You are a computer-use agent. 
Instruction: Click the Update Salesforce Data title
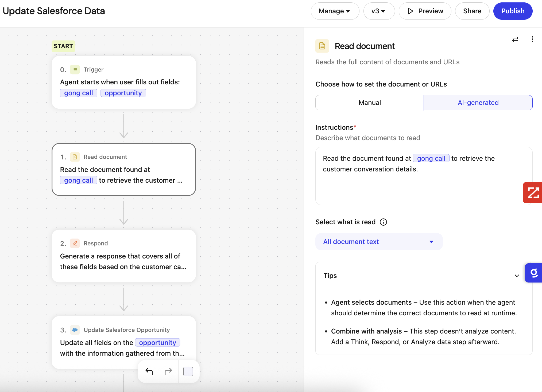point(54,11)
